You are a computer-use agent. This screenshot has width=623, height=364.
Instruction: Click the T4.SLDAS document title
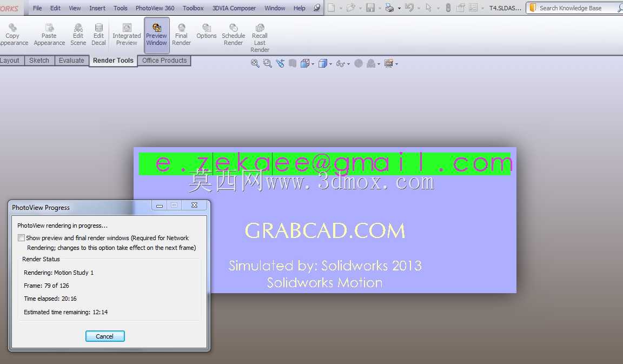(x=505, y=8)
